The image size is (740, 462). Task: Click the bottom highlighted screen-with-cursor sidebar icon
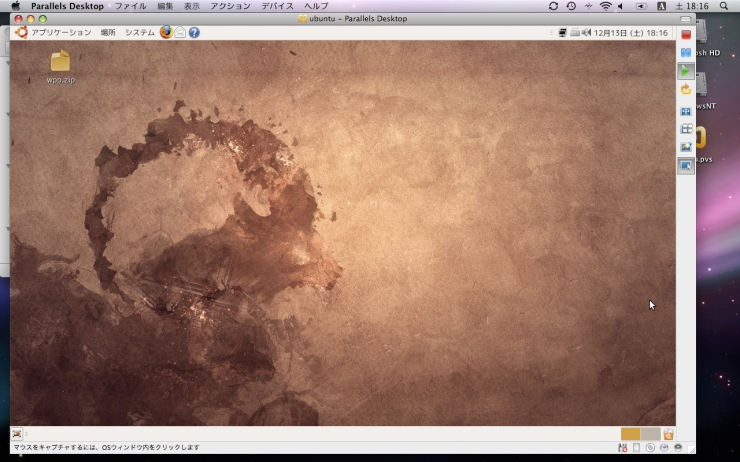[x=686, y=166]
